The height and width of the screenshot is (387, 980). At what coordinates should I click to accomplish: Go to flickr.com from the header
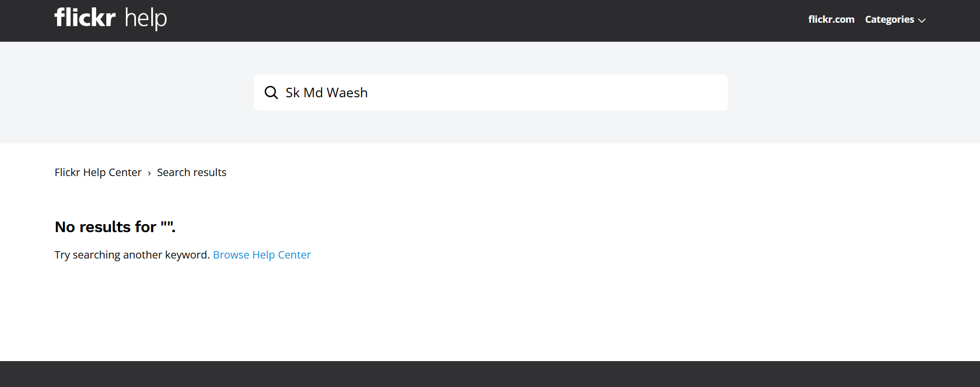pyautogui.click(x=831, y=20)
